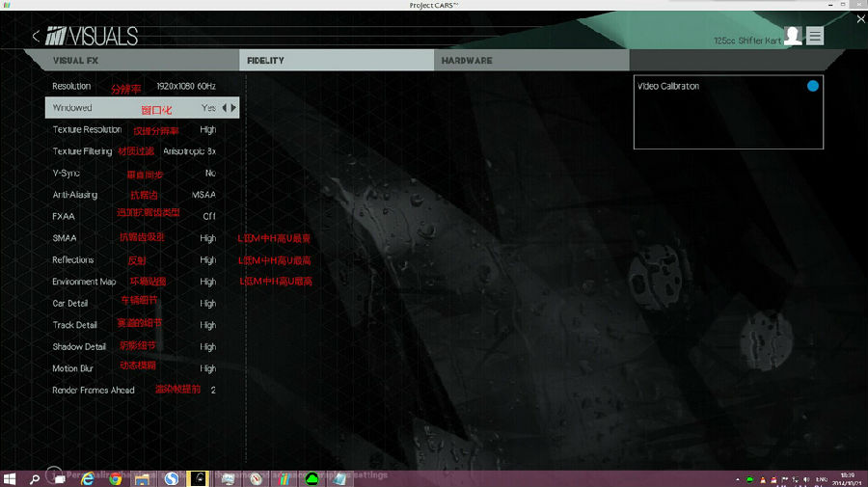Select Render Frames Ahead setting
Viewport: 868px width, 487px height.
(x=143, y=391)
